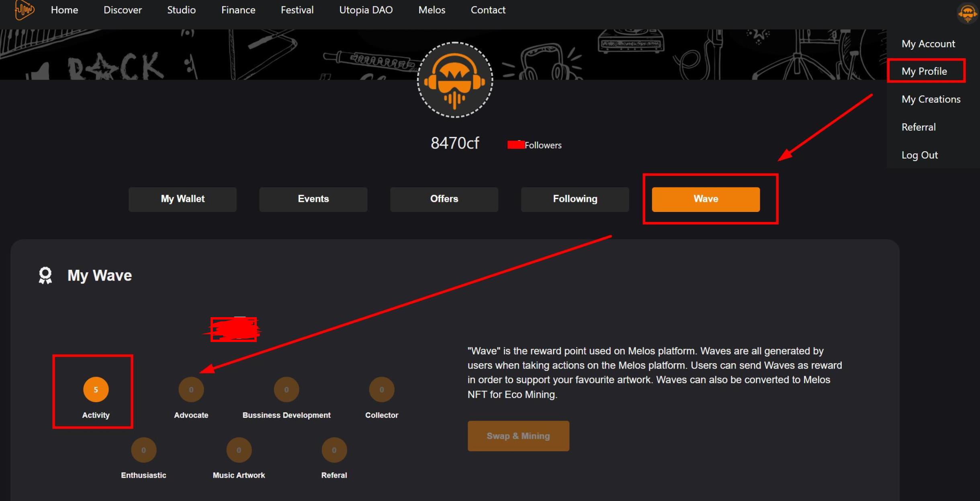Viewport: 980px width, 501px height.
Task: Select the Music Artwork wave badge
Action: point(239,450)
